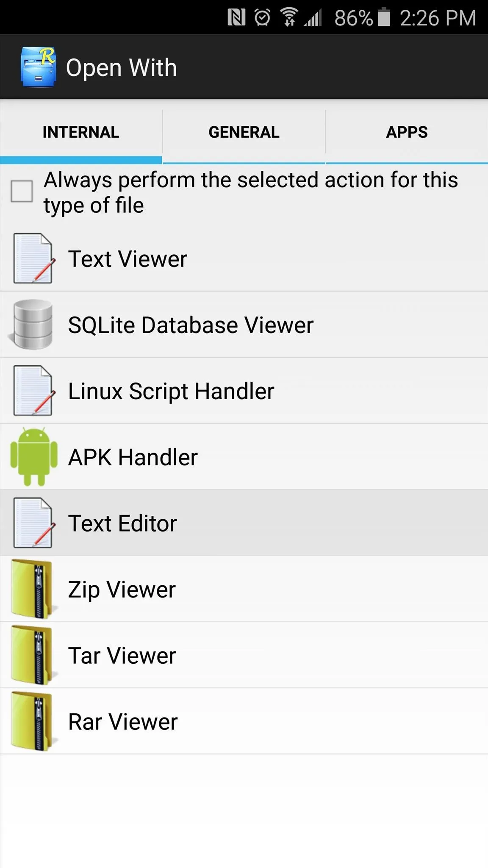Tap the Open With title text
The height and width of the screenshot is (868, 488).
click(x=122, y=68)
